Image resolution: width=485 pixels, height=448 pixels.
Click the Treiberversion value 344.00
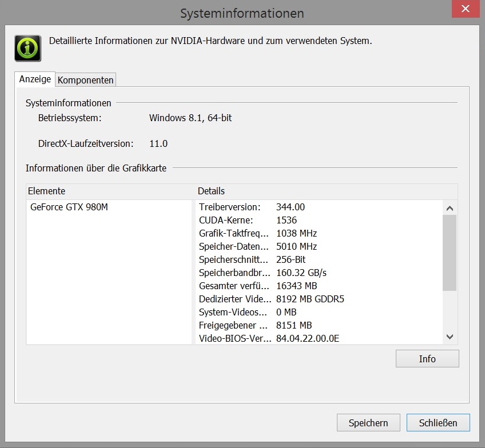[x=291, y=207]
